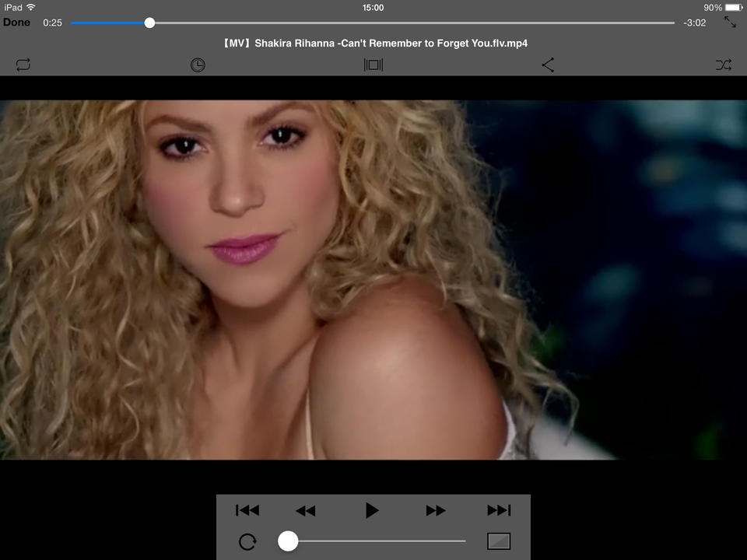Click the volume slider knob

tap(288, 541)
